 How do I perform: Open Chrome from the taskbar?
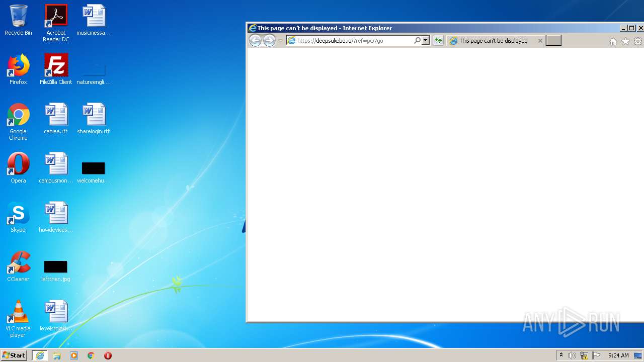[91, 355]
